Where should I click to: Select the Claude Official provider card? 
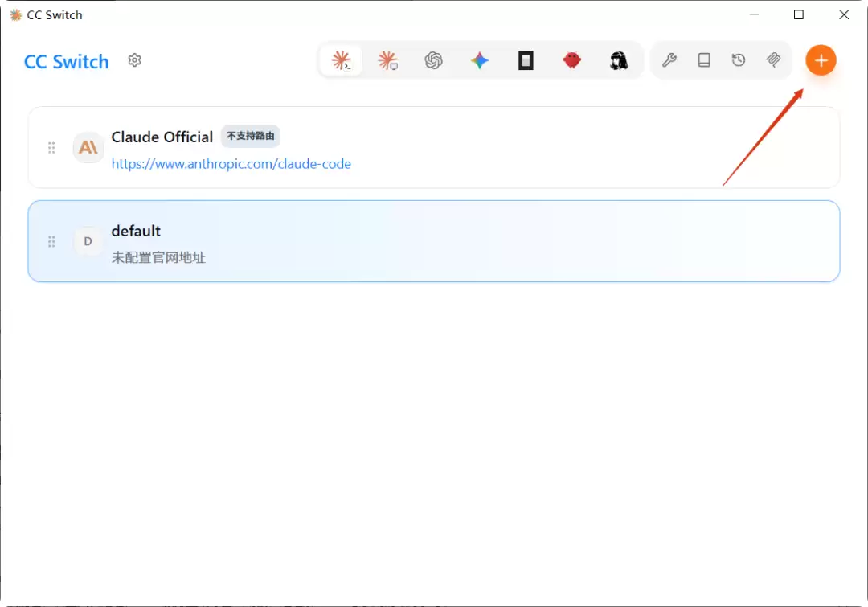434,147
